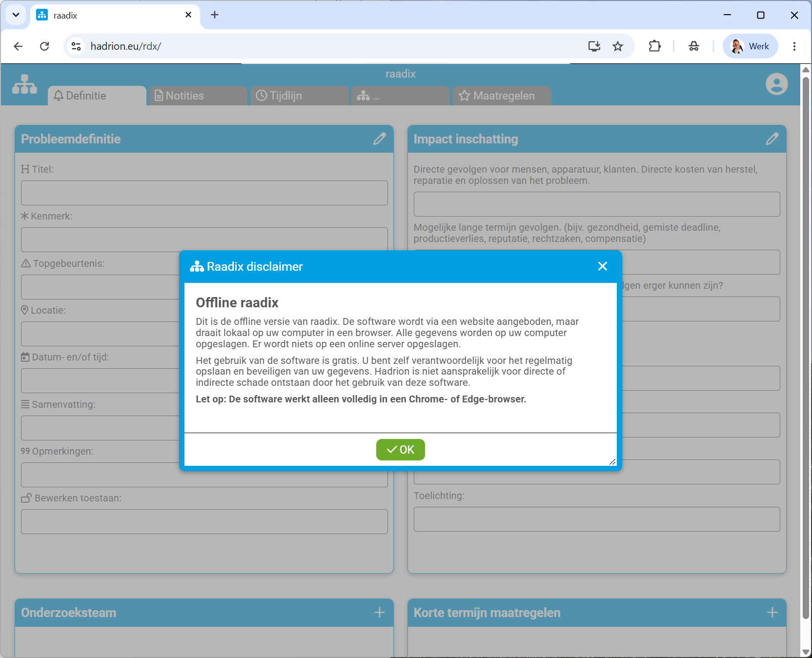This screenshot has height=658, width=812.
Task: Expand the browser tab search dropdown arrow
Action: 16,15
